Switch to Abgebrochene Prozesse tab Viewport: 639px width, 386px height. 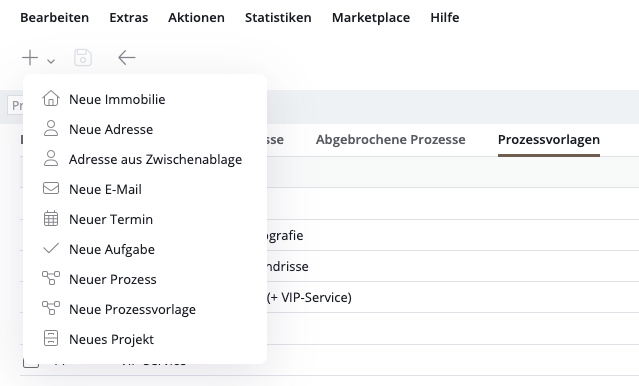pos(390,139)
